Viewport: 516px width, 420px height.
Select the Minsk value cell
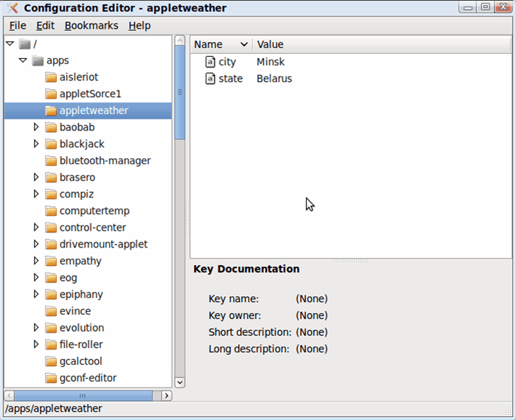tap(271, 62)
